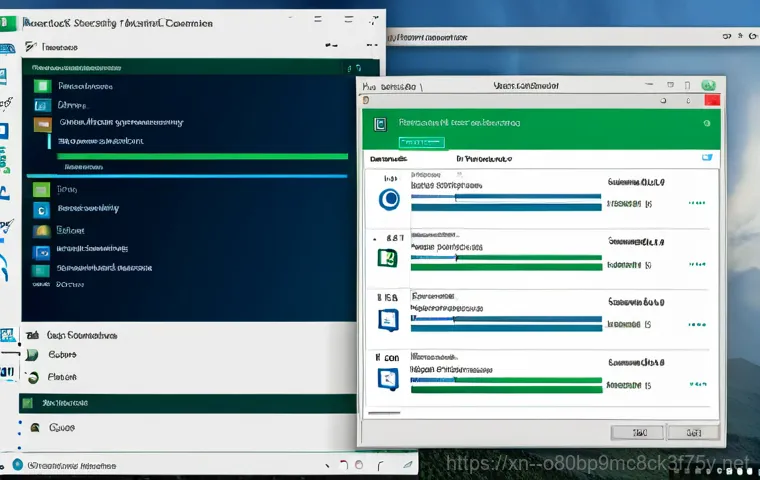Viewport: 760px width, 480px height.
Task: Click the green round button in the dialog title bar
Action: 709,85
